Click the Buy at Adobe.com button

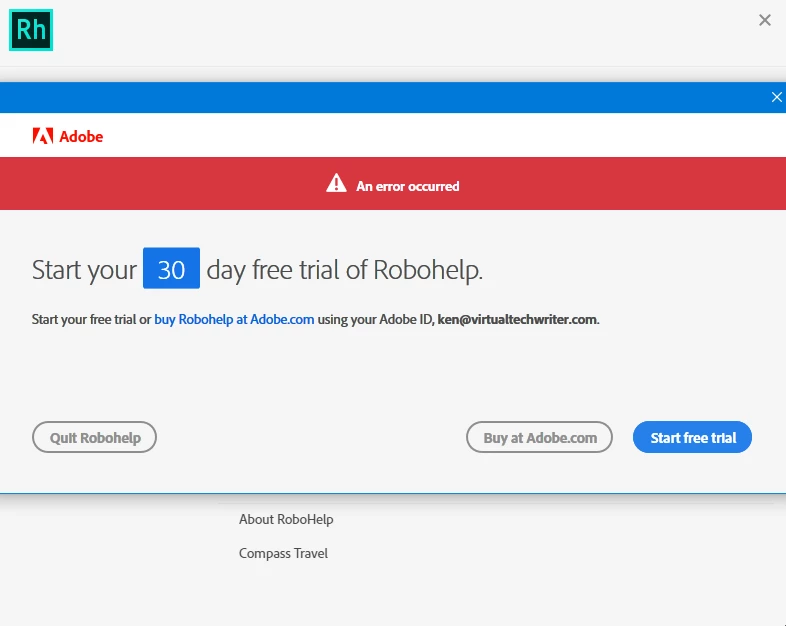(539, 437)
